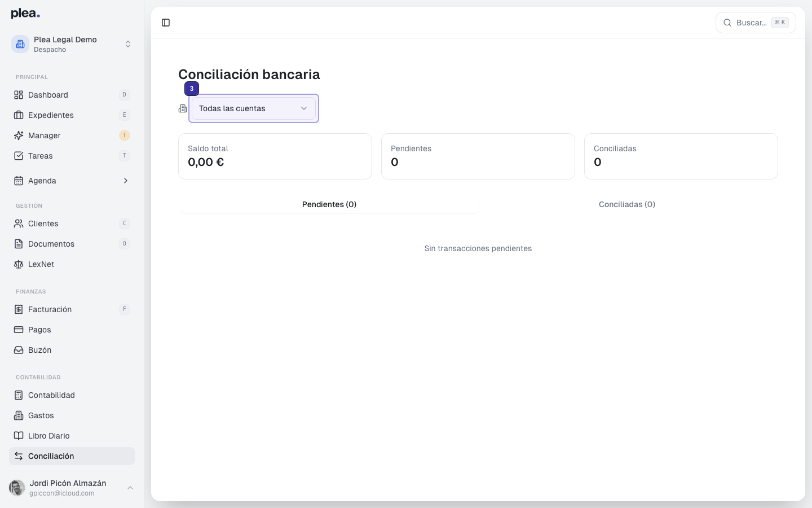The image size is (812, 508).
Task: Open Contabilidad in the sidebar
Action: point(52,395)
